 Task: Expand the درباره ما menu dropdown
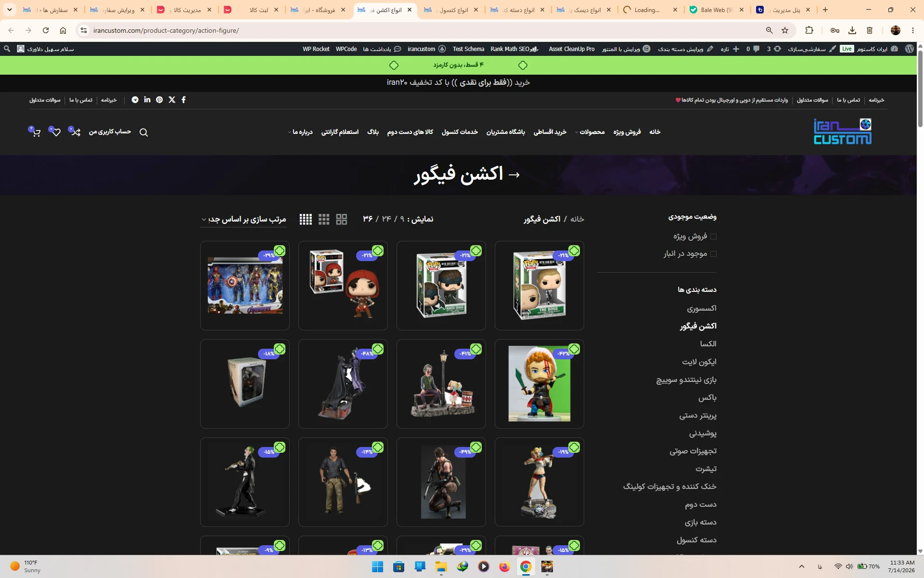pos(300,132)
